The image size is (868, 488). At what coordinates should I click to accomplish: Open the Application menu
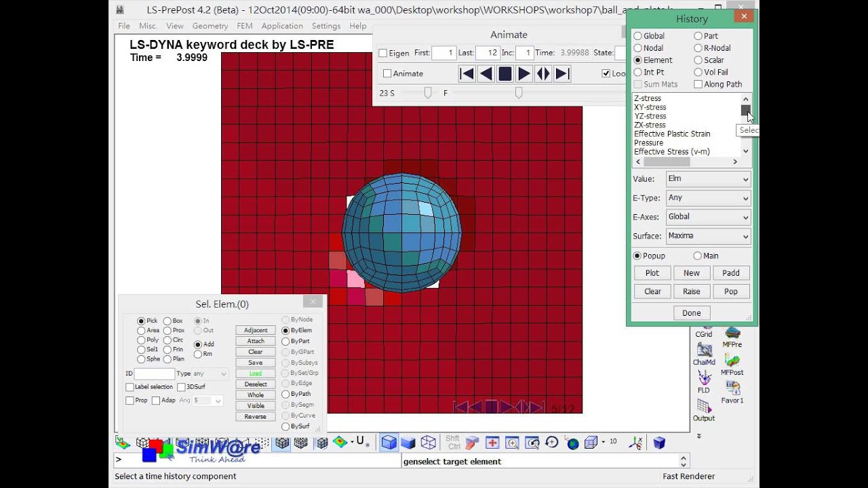pos(282,26)
